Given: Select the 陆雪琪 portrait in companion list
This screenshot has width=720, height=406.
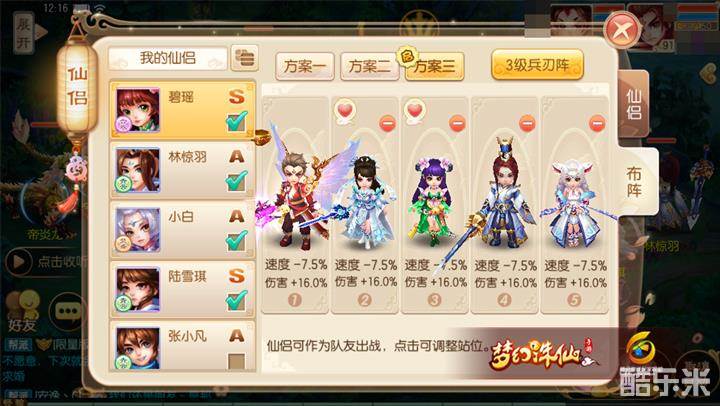Looking at the screenshot, I should click(x=137, y=290).
